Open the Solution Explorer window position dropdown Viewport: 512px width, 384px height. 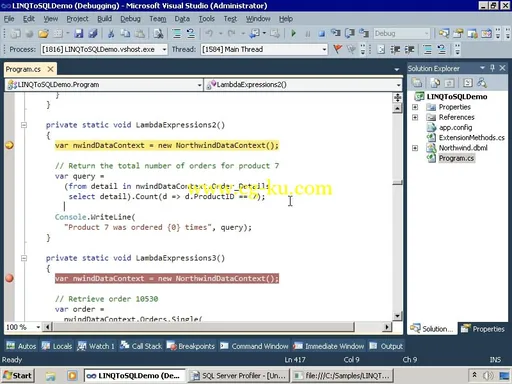(x=482, y=68)
